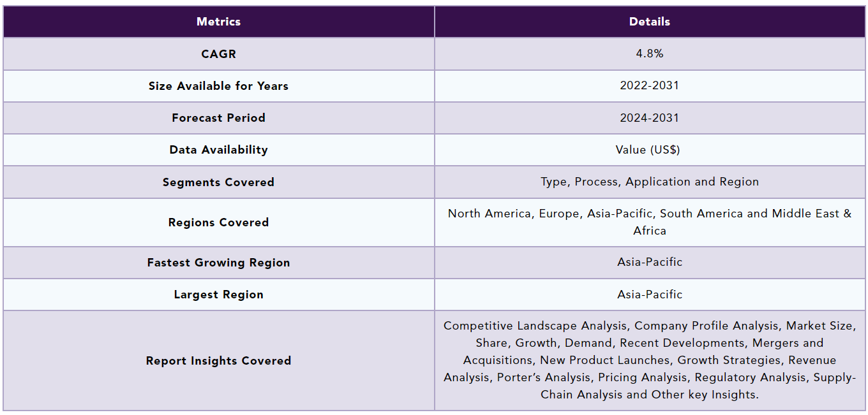Click the 2024-2031 forecast value
Image resolution: width=868 pixels, height=415 pixels.
650,118
